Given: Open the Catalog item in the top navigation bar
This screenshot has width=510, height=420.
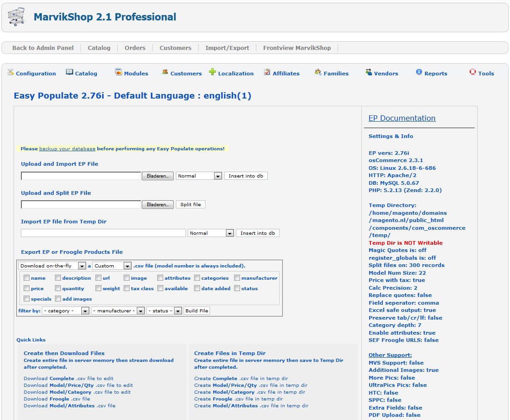Looking at the screenshot, I should [99, 48].
